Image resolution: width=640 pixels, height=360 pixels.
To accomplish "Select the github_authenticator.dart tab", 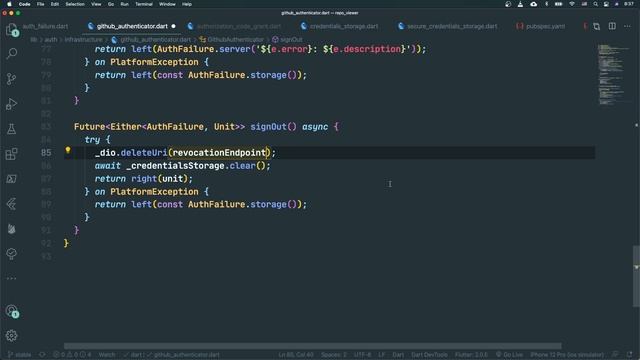I will tap(132, 26).
